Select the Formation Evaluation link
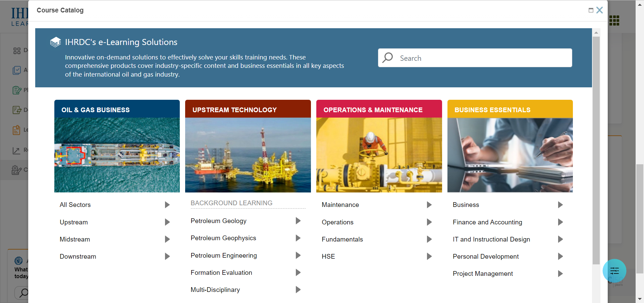644x303 pixels. point(221,272)
